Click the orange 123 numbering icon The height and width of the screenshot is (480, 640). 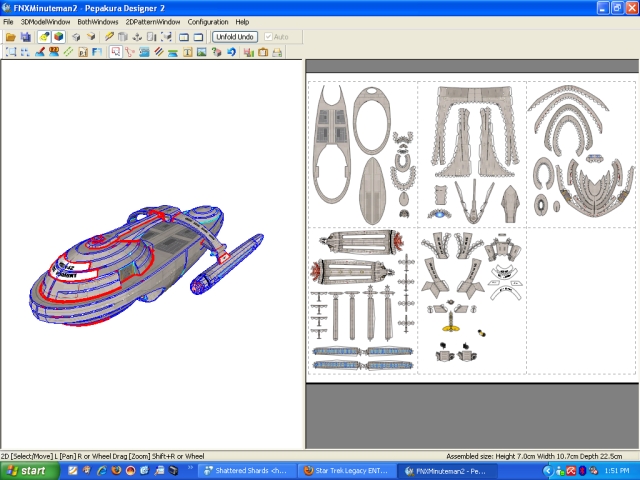click(54, 52)
